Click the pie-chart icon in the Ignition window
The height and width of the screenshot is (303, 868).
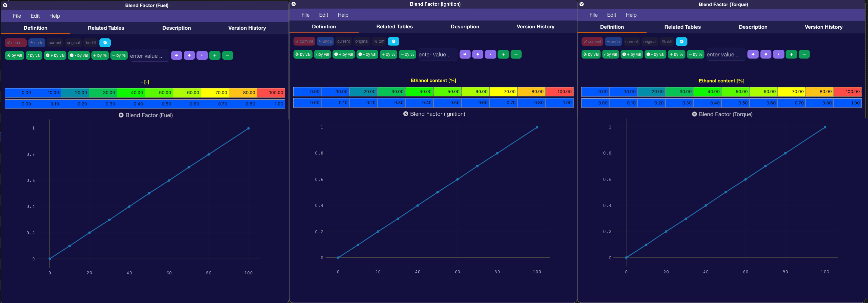393,41
